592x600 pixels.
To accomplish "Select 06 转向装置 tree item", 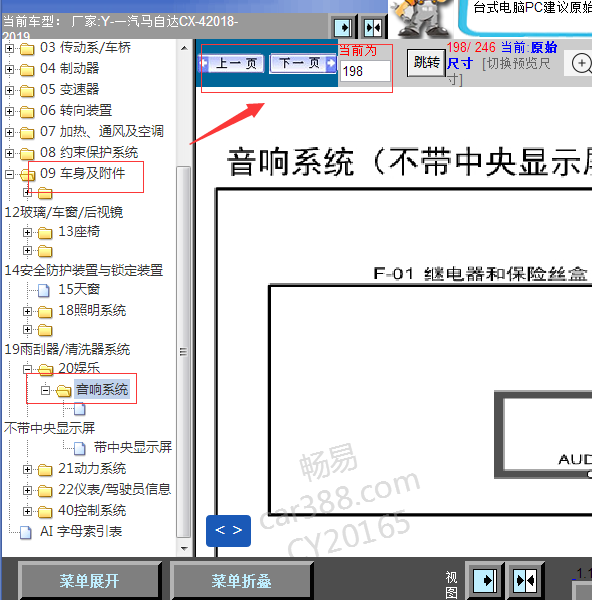I will click(x=76, y=111).
